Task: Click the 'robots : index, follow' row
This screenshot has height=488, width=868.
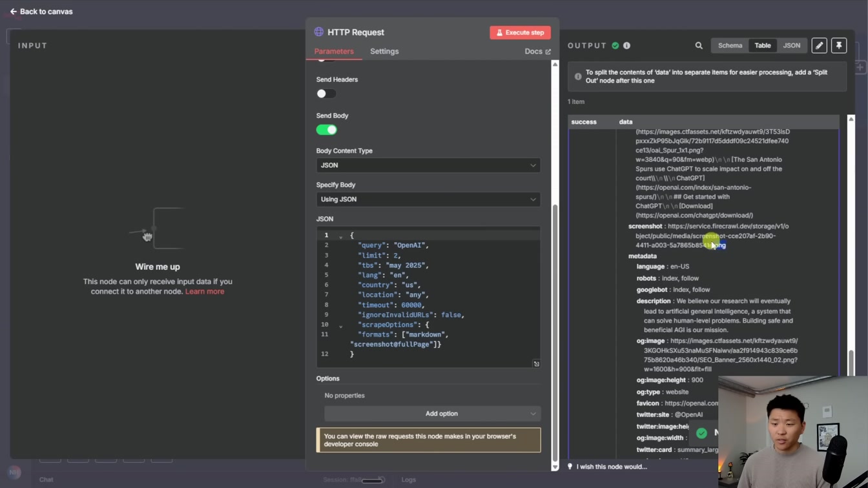Action: 668,279
